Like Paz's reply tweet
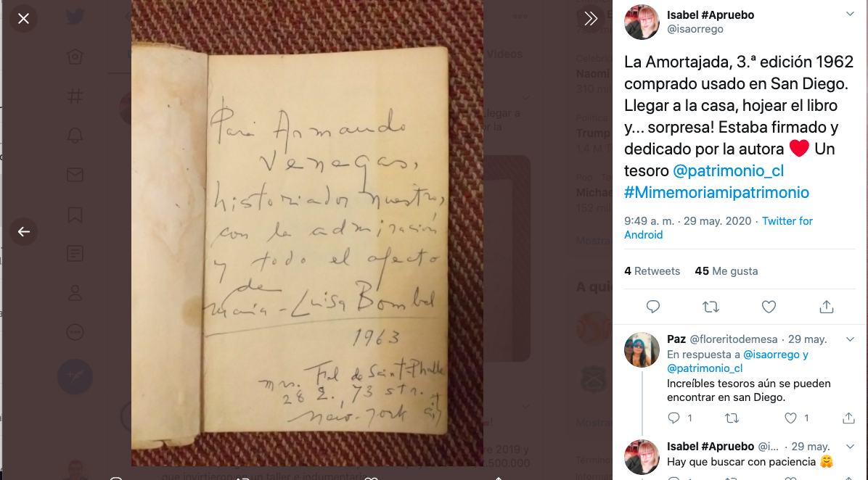 click(790, 418)
